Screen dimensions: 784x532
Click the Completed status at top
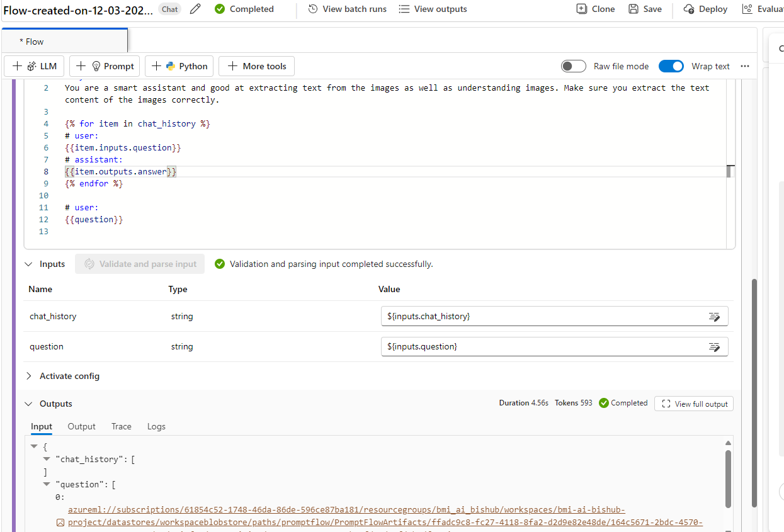pyautogui.click(x=244, y=9)
